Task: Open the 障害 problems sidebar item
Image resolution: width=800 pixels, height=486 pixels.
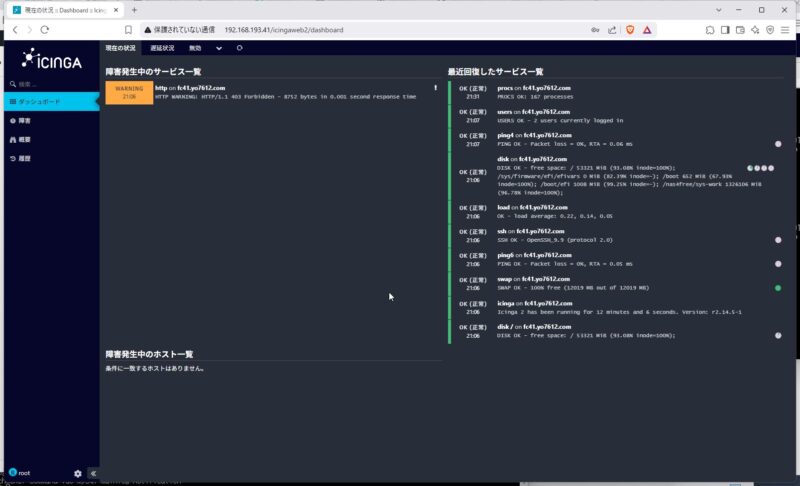Action: pos(20,121)
